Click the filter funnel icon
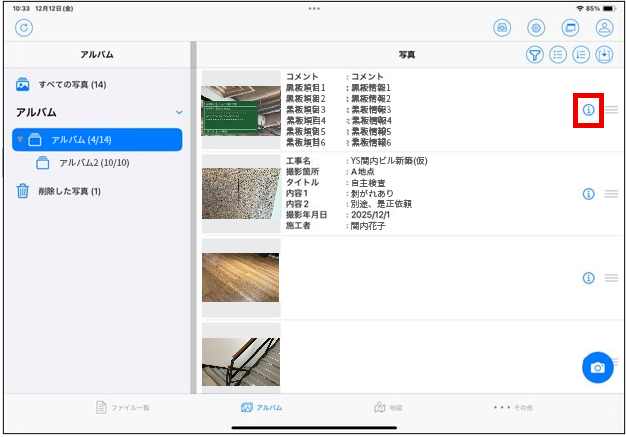626x437 pixels. [x=535, y=55]
